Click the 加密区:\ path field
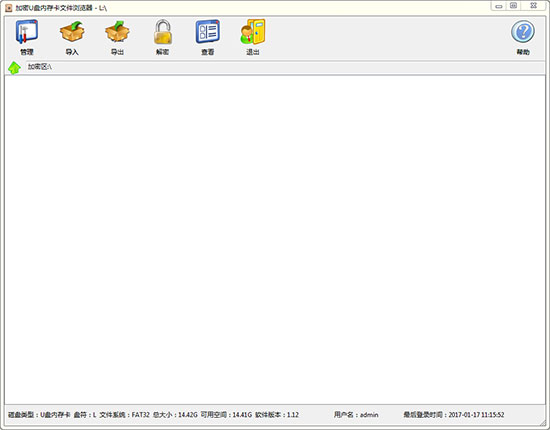Image resolution: width=550 pixels, height=430 pixels. (285, 67)
